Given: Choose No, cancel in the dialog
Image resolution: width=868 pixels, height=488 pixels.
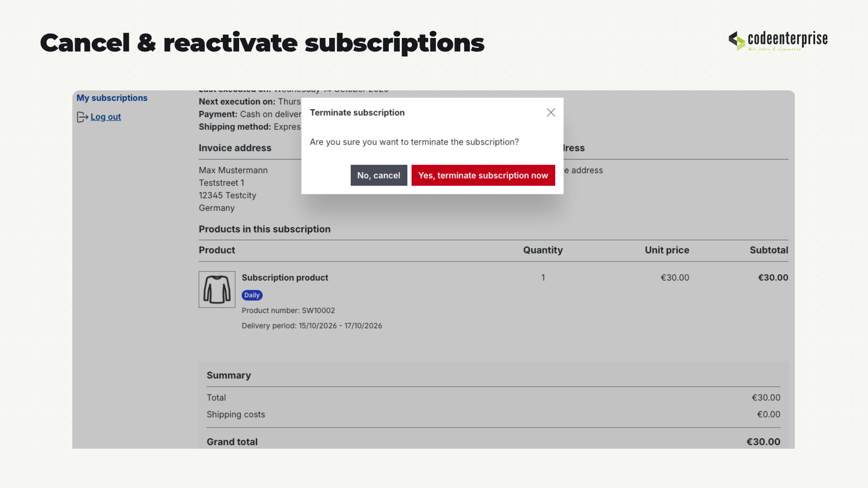Looking at the screenshot, I should (x=379, y=175).
